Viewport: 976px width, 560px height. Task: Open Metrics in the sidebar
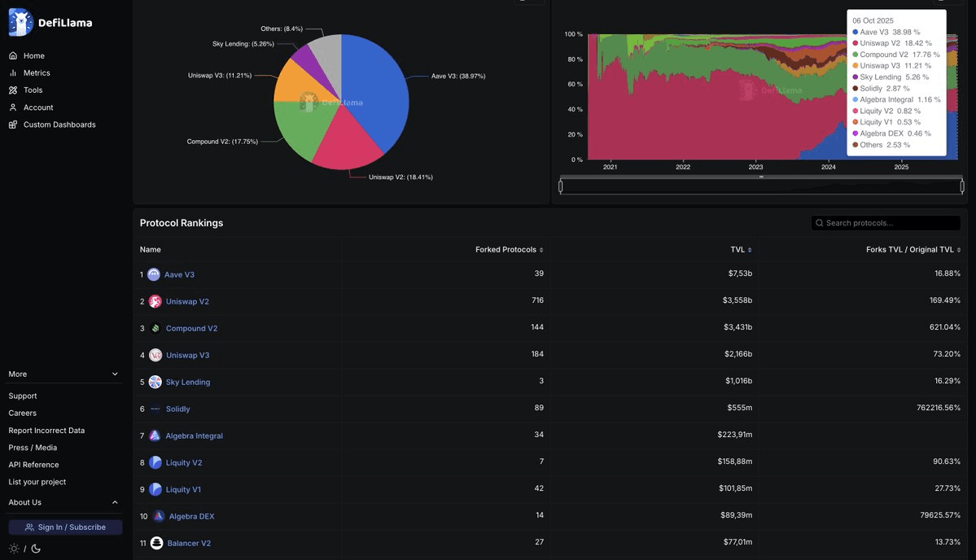(37, 73)
